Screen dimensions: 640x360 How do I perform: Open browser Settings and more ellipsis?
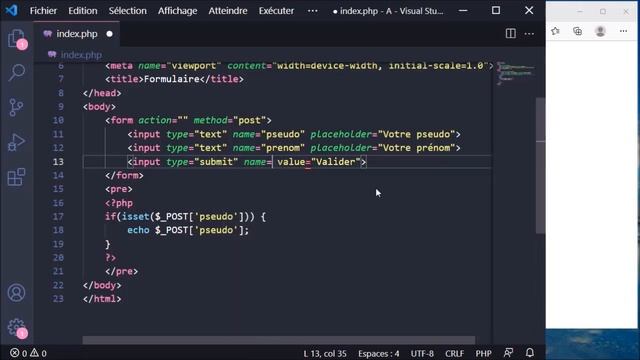point(623,31)
